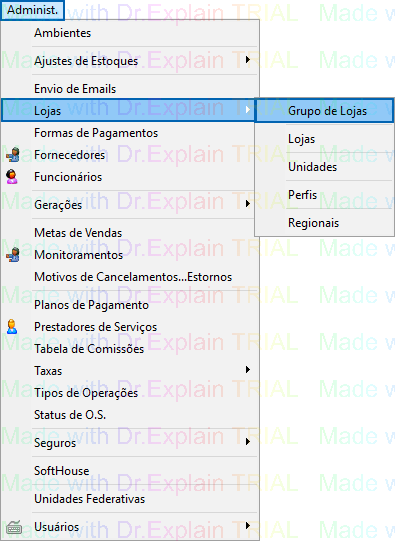Click the Funcionários person icon

coord(12,177)
